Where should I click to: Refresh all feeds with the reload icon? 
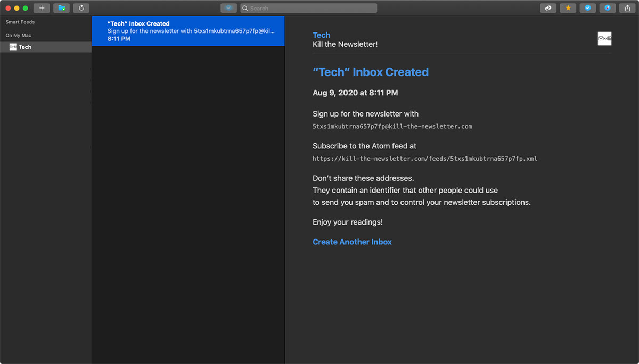81,8
